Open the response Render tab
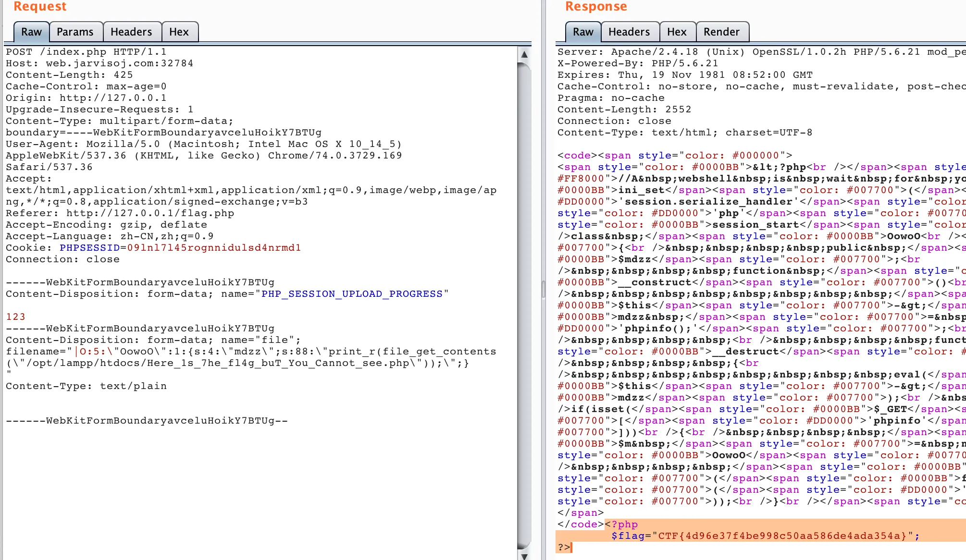Image resolution: width=966 pixels, height=560 pixels. (x=721, y=32)
